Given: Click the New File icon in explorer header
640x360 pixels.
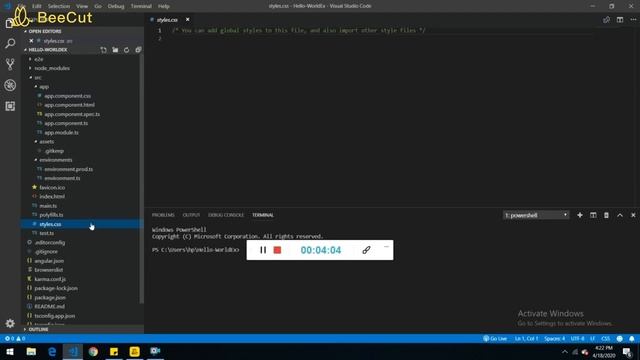Looking at the screenshot, I should [103, 50].
